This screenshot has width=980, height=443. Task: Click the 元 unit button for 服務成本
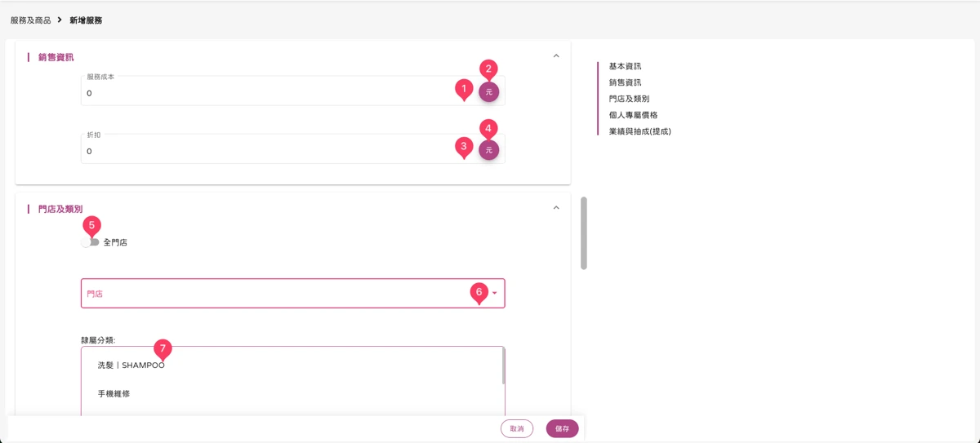[488, 92]
